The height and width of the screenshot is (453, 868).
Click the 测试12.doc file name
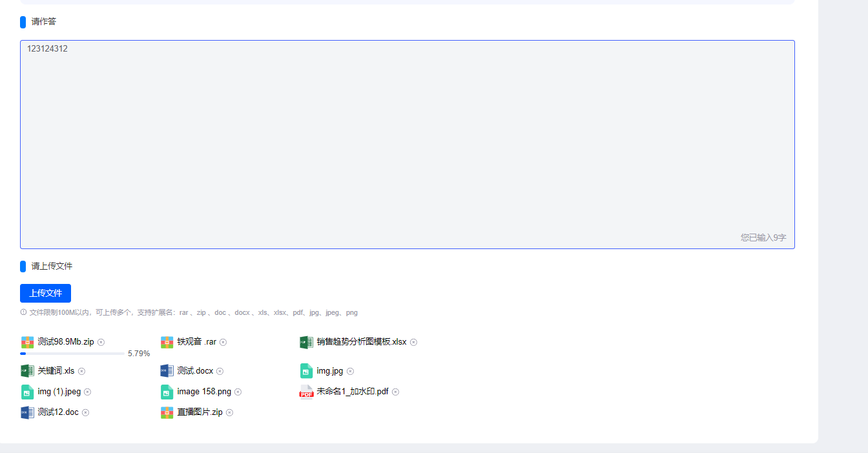point(58,412)
